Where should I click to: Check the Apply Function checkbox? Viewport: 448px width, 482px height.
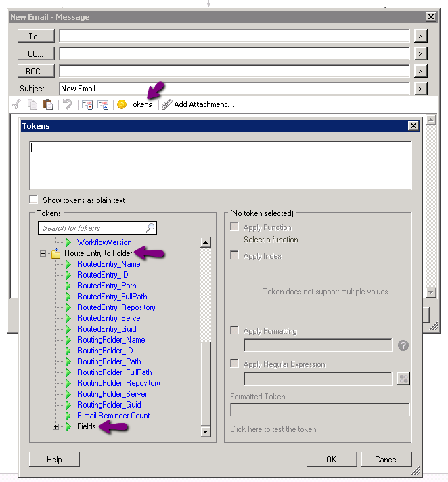[234, 227]
